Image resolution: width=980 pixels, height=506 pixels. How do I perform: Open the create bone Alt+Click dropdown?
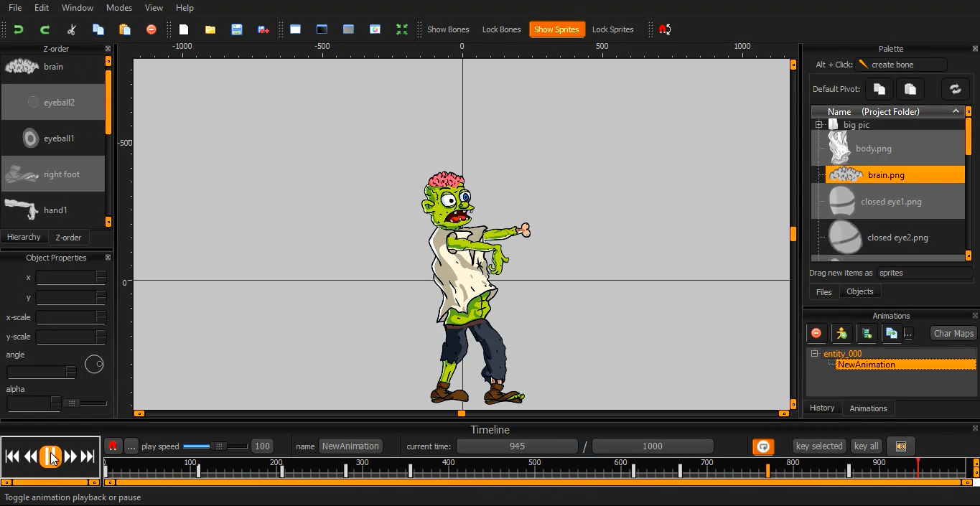902,65
